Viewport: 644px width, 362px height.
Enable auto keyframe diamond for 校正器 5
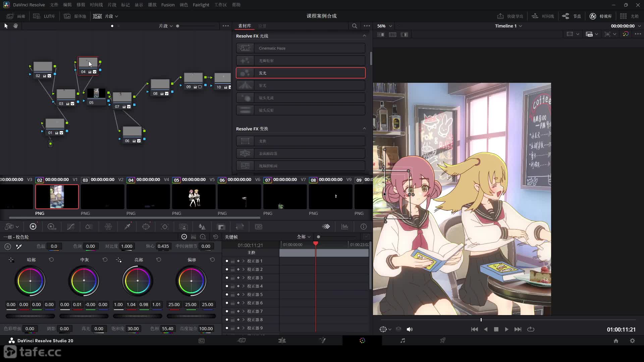click(238, 295)
